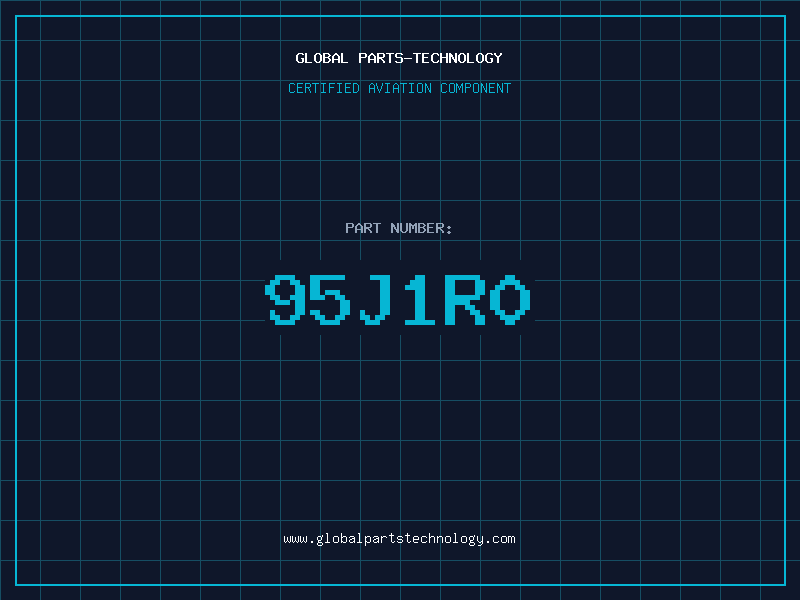Image resolution: width=800 pixels, height=600 pixels.
Task: Click the PART NUMBER: label
Action: pos(399,228)
